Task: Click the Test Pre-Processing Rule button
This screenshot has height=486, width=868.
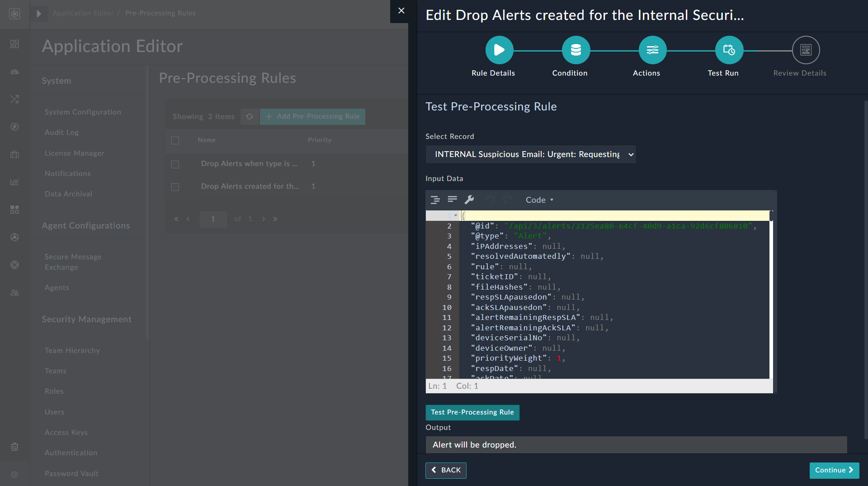Action: 472,412
